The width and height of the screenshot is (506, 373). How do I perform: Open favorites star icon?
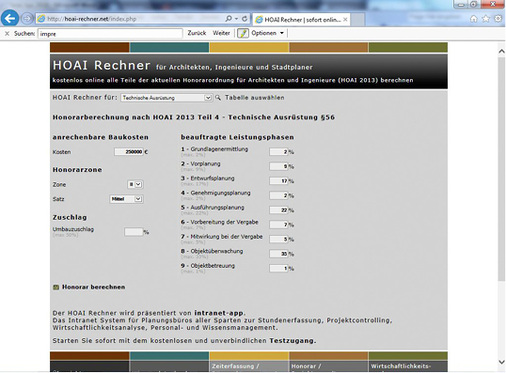tap(486, 19)
